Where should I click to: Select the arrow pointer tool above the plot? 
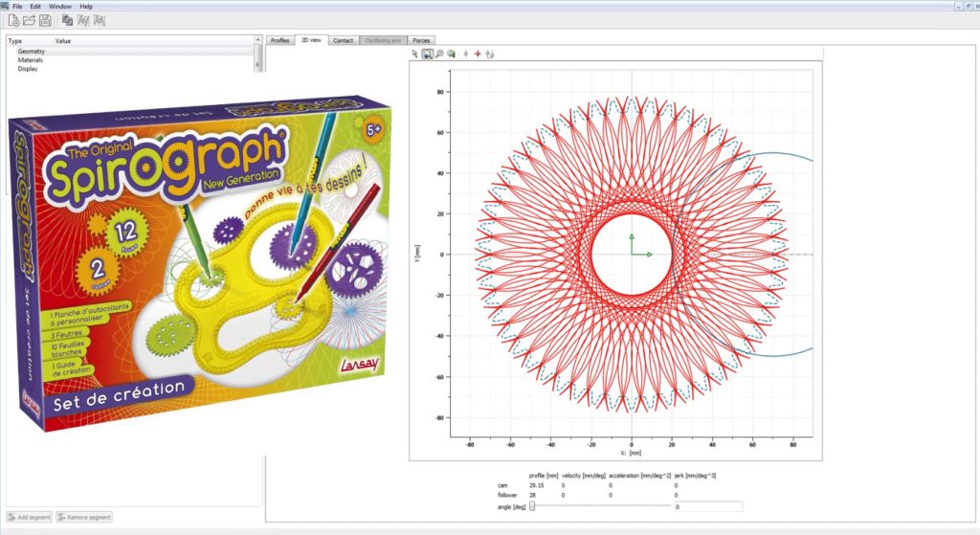click(414, 55)
